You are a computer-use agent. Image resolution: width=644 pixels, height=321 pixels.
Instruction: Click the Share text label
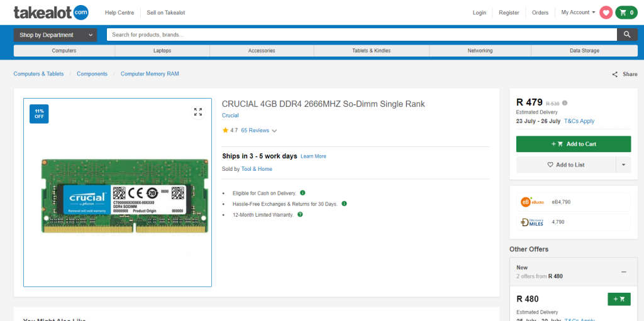(x=630, y=74)
